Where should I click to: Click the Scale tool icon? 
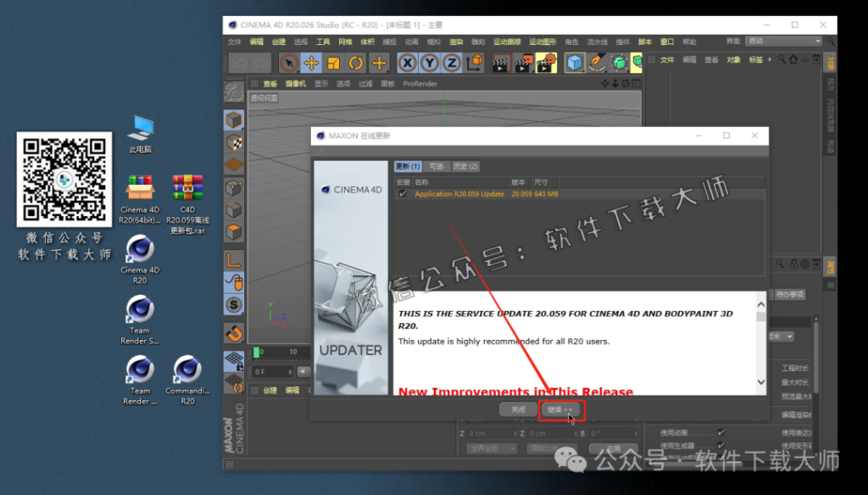click(x=333, y=63)
